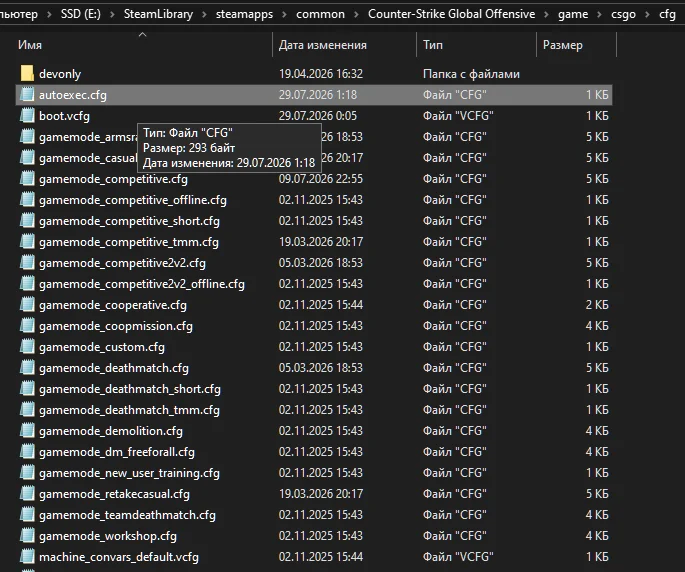The width and height of the screenshot is (685, 572).
Task: Expand the chevron after common breadcrumb
Action: [x=356, y=14]
